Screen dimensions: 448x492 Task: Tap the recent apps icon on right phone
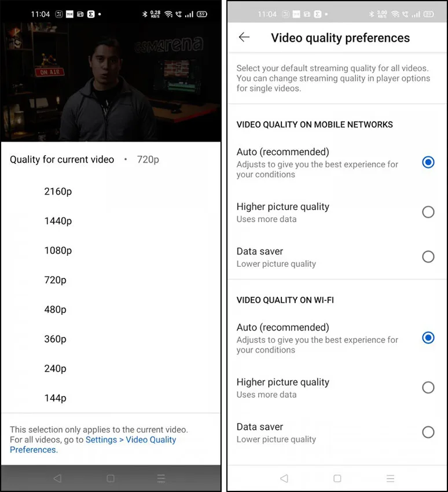coord(390,478)
